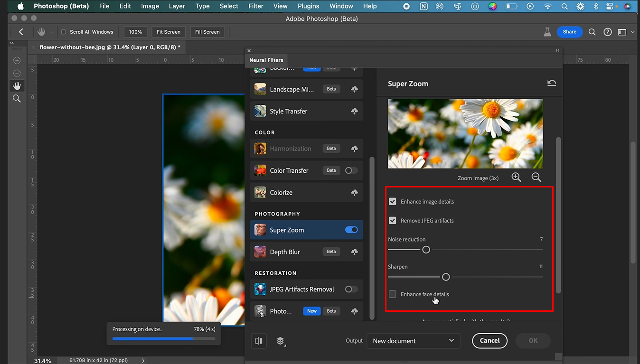Download the Style Transfer filter via cloud icon
The height and width of the screenshot is (364, 640).
pos(354,112)
